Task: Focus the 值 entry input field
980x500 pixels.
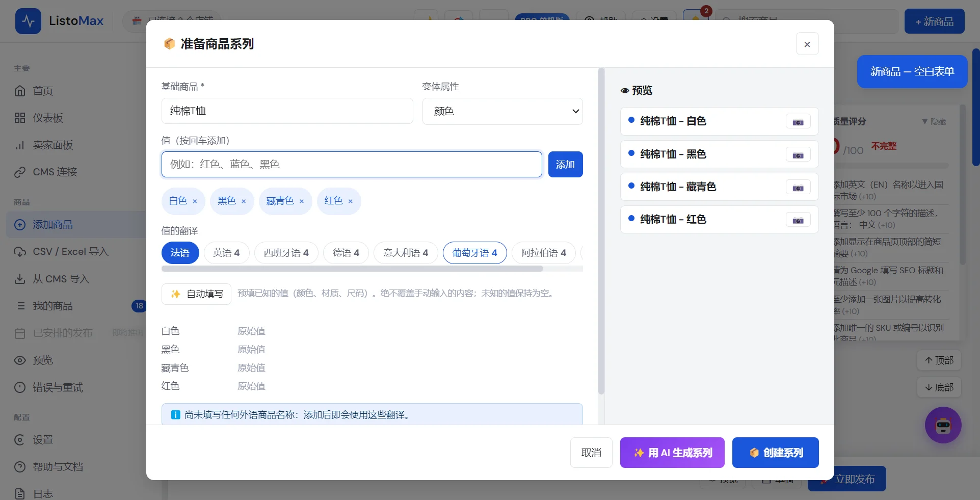Action: [x=352, y=165]
